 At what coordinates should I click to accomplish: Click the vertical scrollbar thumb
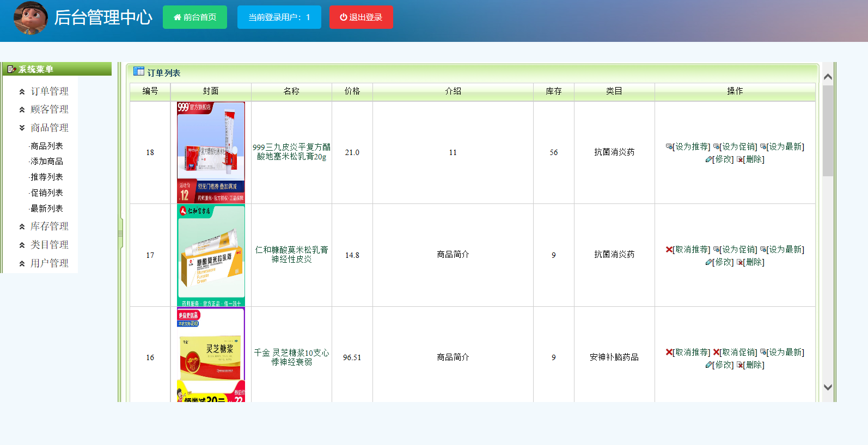828,131
